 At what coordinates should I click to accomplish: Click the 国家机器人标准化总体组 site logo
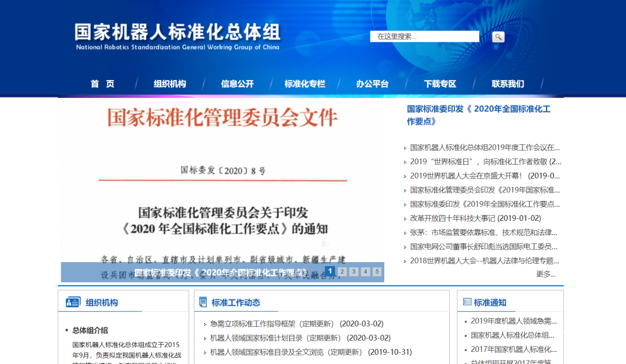coord(178,37)
